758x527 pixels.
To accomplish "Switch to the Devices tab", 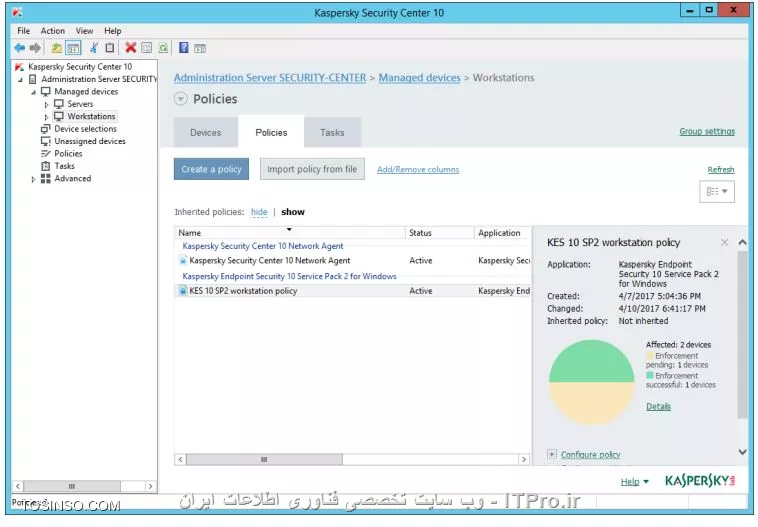I will click(x=205, y=132).
